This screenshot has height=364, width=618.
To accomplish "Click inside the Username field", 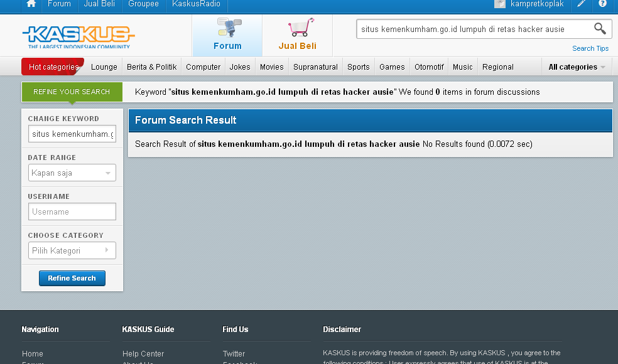I will click(x=72, y=211).
